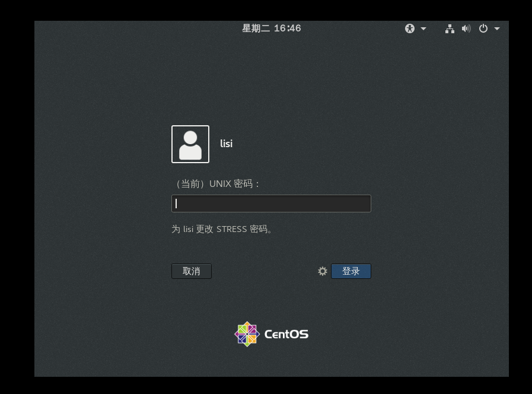532x394 pixels.
Task: Focus the UNIX password input field
Action: coord(271,204)
